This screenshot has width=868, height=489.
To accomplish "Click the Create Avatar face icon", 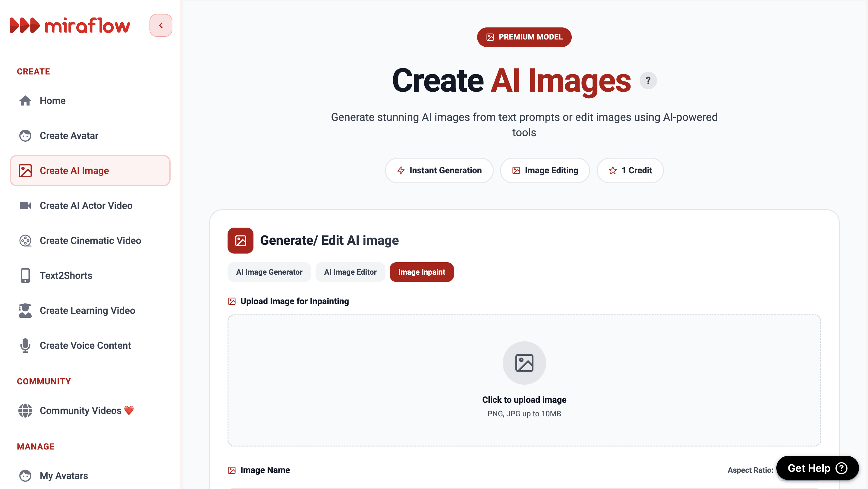I will pos(25,135).
